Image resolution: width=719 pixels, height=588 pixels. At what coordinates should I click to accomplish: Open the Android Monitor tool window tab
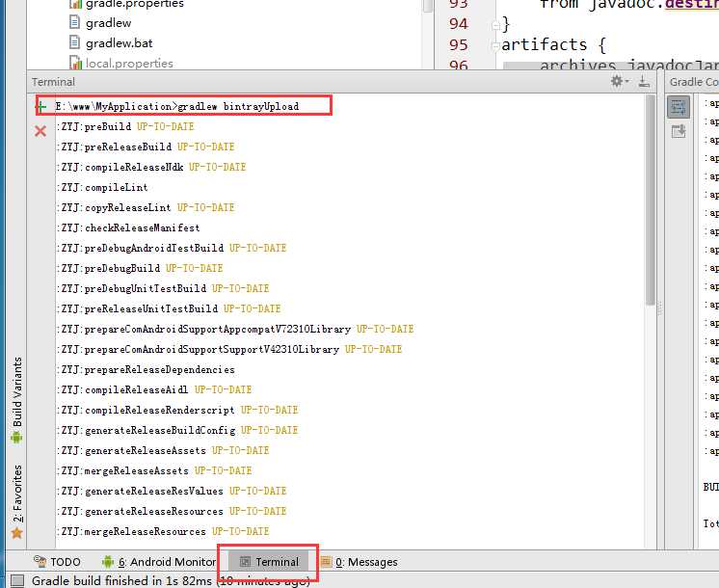coord(159,562)
